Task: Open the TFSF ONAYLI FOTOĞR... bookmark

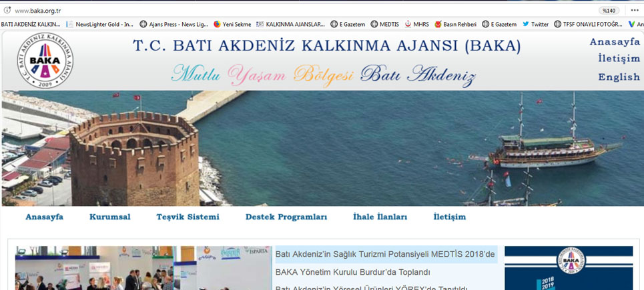Action: coord(588,24)
